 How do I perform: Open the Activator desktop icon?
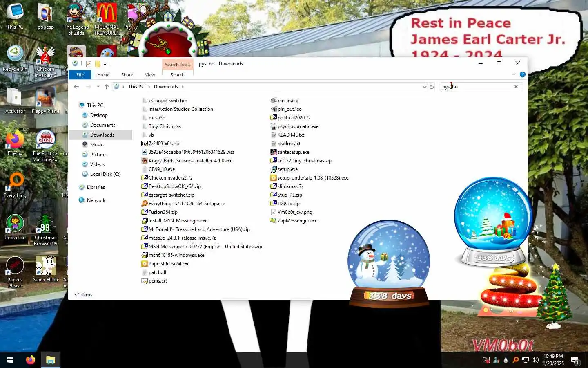[x=15, y=101]
